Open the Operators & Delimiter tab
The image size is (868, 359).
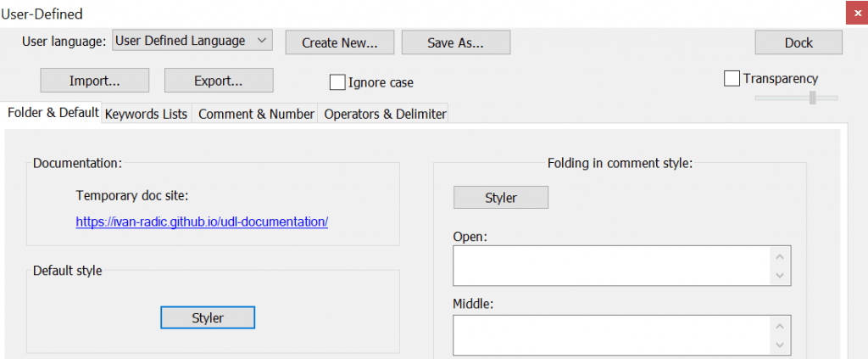(385, 114)
